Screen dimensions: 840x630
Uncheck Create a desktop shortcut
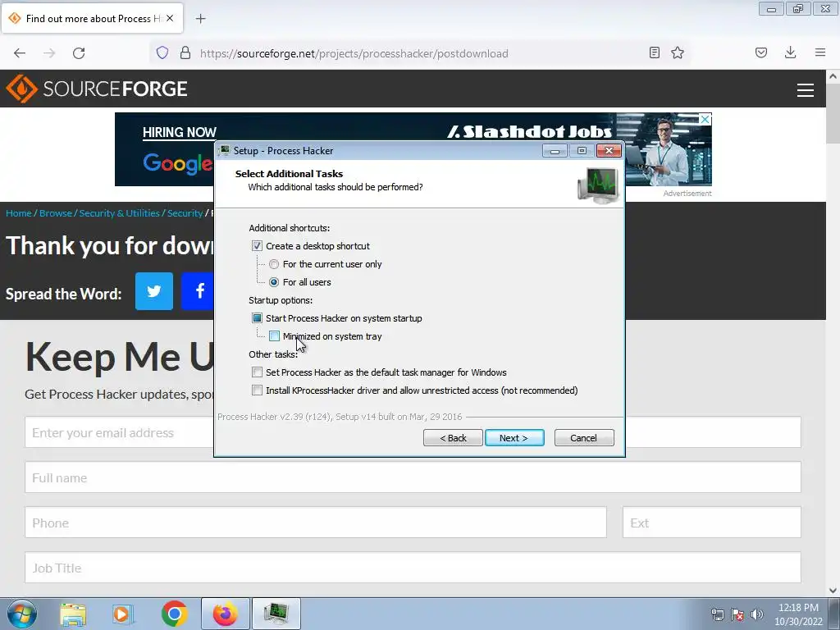(x=257, y=246)
